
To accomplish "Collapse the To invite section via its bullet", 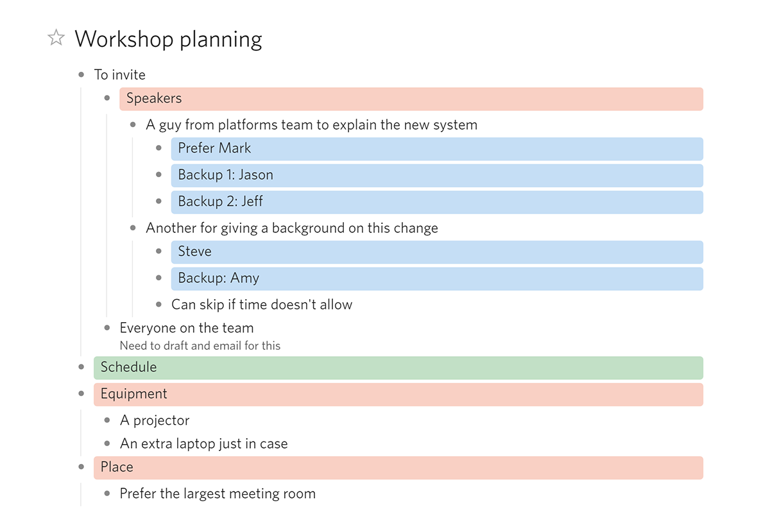I will (81, 74).
